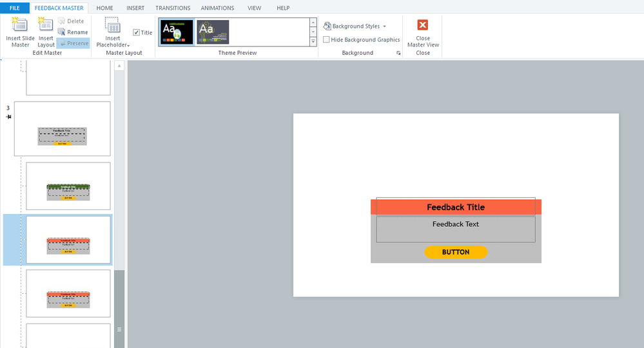The height and width of the screenshot is (348, 644).
Task: Click the thumbnail panel scrollbar handle
Action: [119, 309]
